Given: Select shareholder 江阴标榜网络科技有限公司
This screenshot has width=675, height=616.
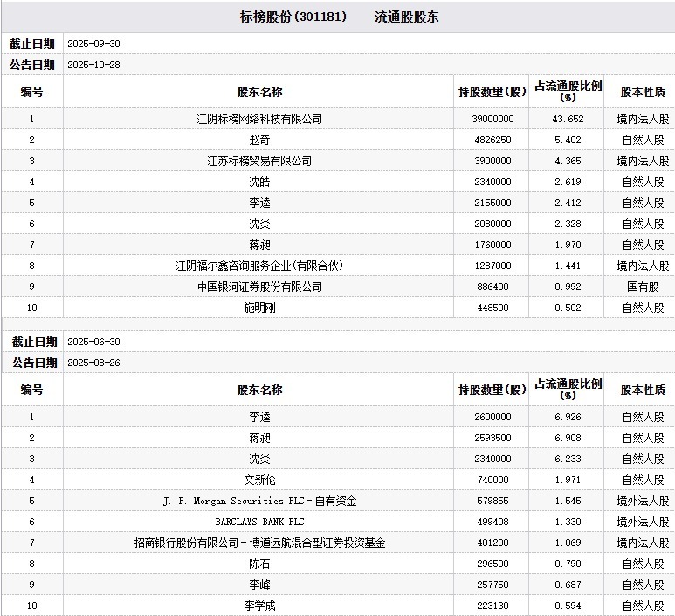Looking at the screenshot, I should click(259, 119).
